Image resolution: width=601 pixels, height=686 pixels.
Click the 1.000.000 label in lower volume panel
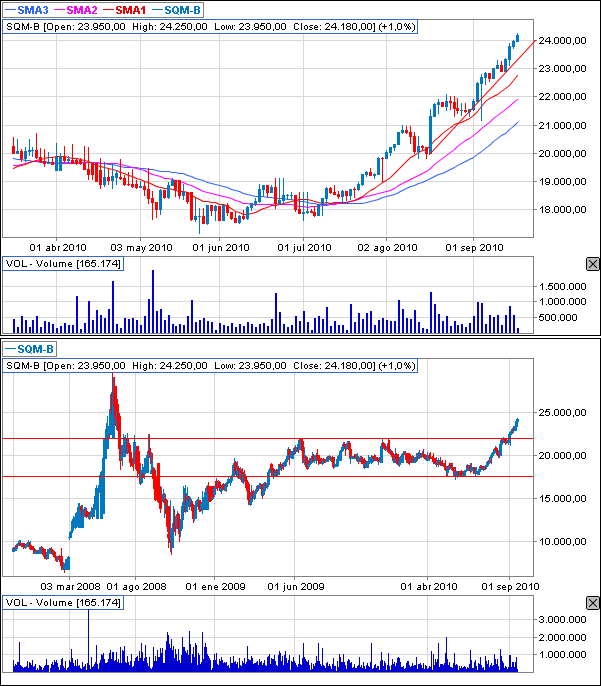coord(562,654)
